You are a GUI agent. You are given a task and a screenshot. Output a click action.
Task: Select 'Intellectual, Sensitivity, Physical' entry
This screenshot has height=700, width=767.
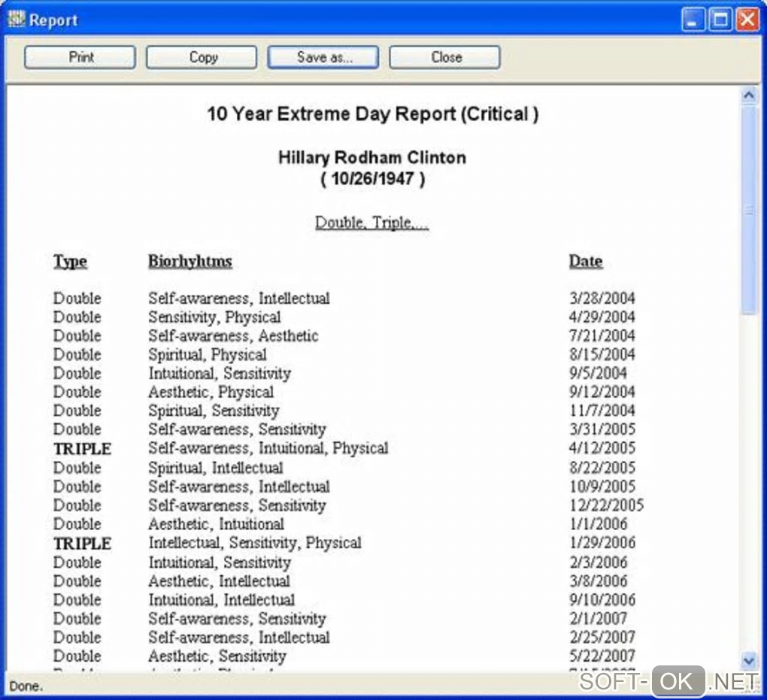click(x=255, y=543)
